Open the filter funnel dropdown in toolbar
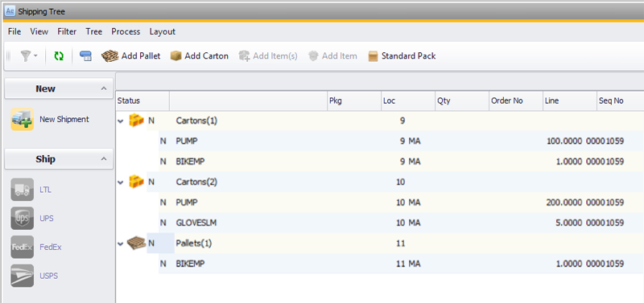 coord(29,56)
